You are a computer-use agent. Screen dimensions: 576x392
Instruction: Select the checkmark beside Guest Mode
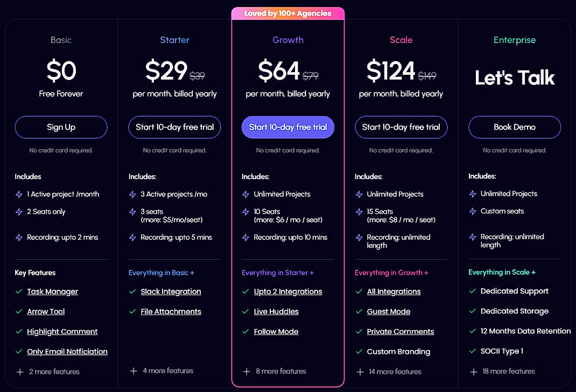[359, 311]
